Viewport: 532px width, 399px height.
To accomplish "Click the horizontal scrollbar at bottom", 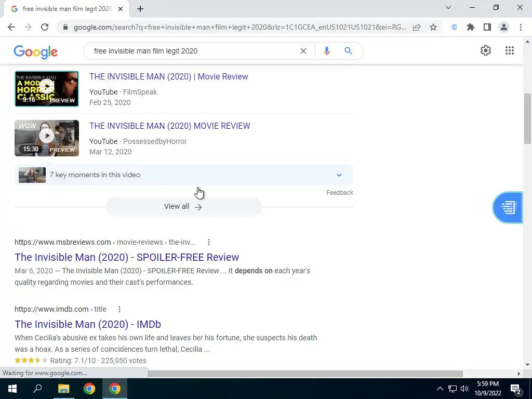I will [305, 374].
